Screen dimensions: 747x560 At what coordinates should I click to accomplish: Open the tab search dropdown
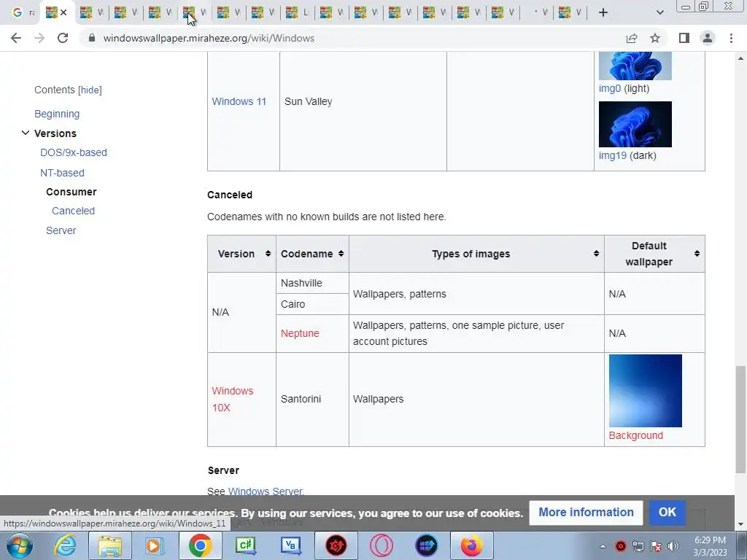(x=659, y=12)
